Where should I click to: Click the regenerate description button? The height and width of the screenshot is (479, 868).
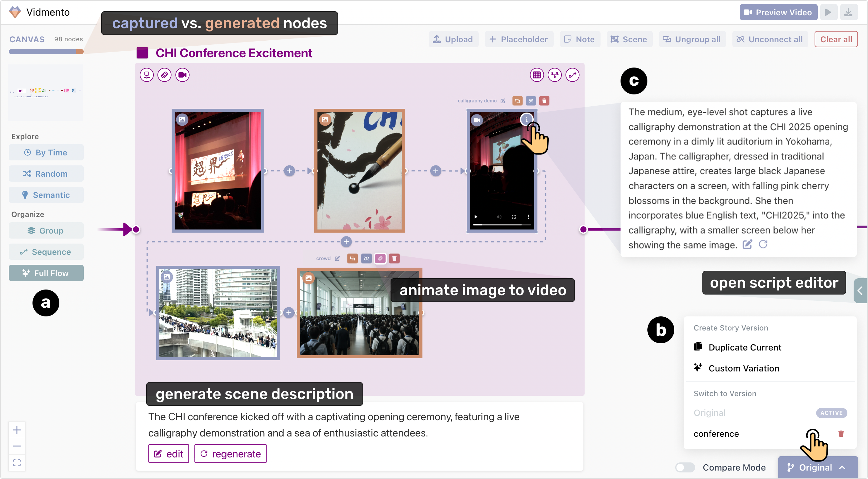(x=231, y=454)
